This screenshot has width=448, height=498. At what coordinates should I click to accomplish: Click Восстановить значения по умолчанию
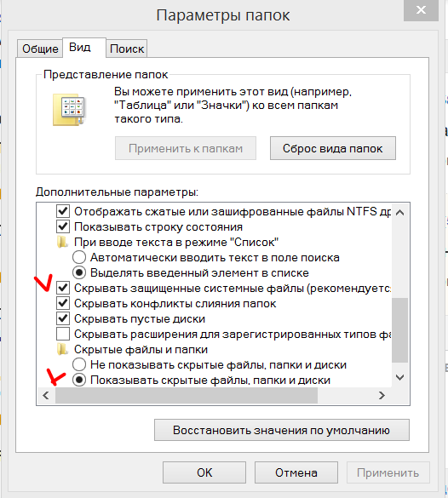click(x=282, y=430)
